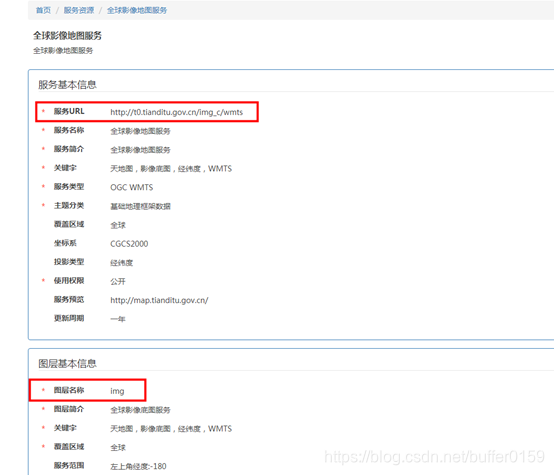Click the 服务预览 field label
Screen dimensions: 554x475
69,299
